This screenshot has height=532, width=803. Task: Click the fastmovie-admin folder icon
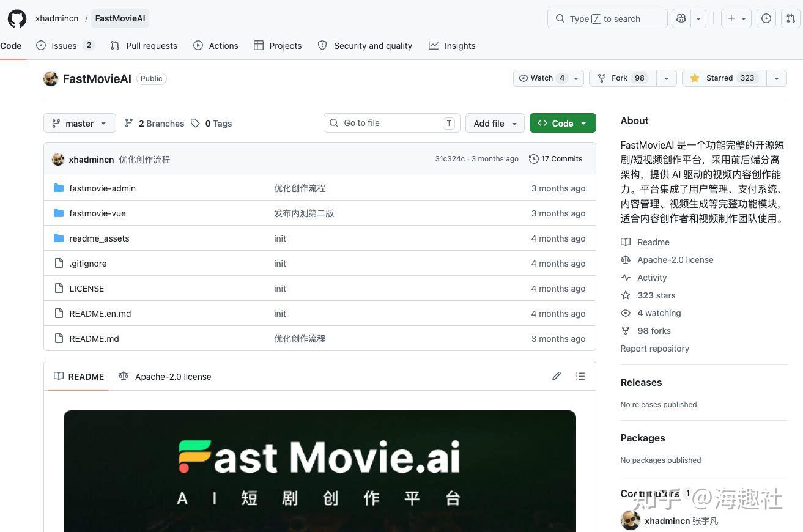tap(59, 188)
